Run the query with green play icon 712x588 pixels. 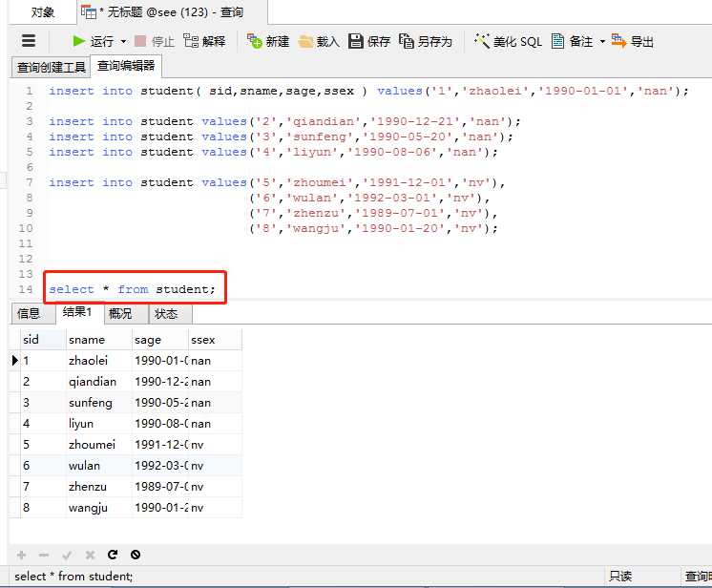79,41
